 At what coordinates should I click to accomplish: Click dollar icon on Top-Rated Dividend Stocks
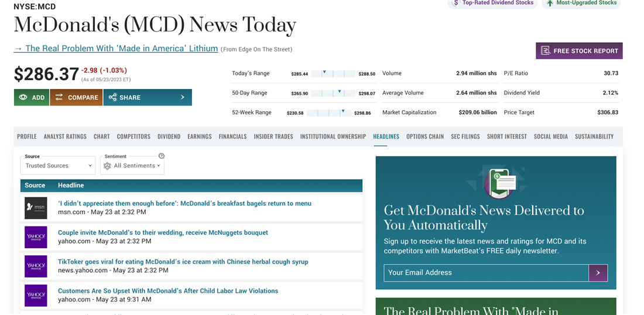tap(455, 3)
